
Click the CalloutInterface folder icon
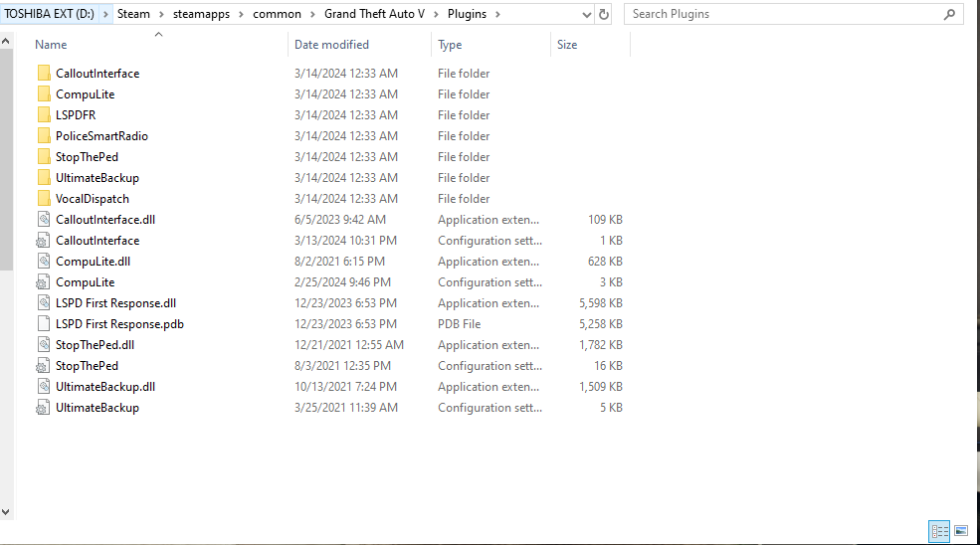pos(44,74)
